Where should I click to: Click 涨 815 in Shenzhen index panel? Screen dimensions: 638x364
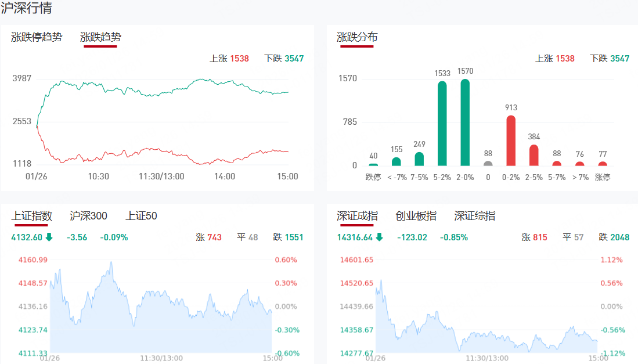click(534, 237)
